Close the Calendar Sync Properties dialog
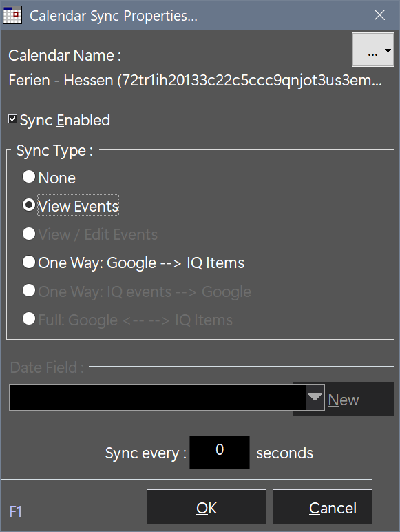 379,15
